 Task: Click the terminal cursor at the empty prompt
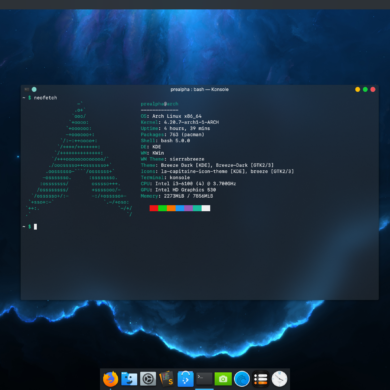tap(35, 227)
